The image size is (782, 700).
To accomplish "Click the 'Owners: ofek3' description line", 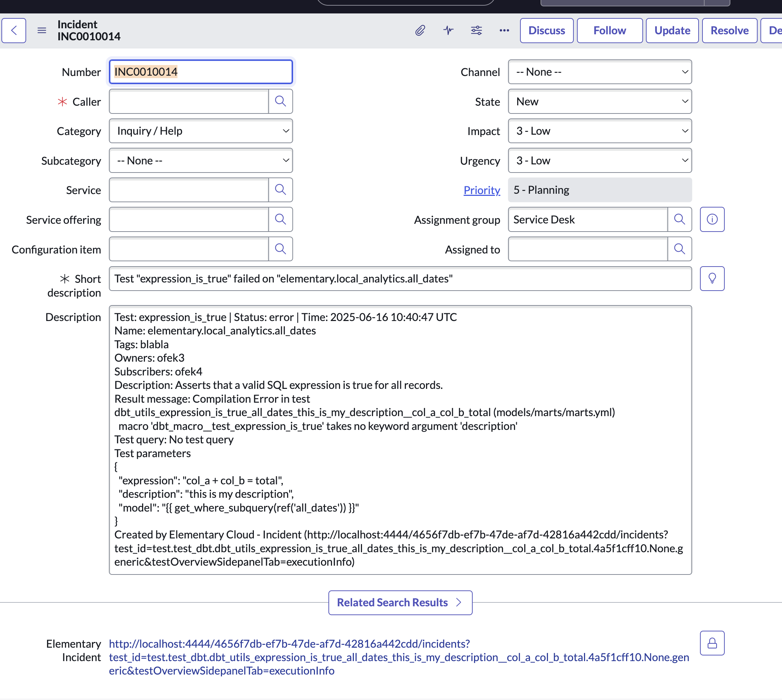I will coord(149,358).
